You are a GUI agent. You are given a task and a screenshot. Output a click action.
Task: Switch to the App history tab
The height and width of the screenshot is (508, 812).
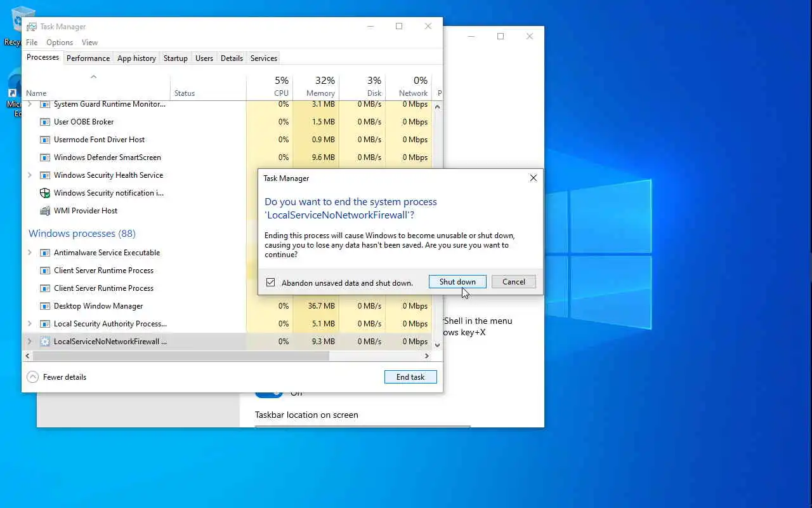[x=136, y=58]
